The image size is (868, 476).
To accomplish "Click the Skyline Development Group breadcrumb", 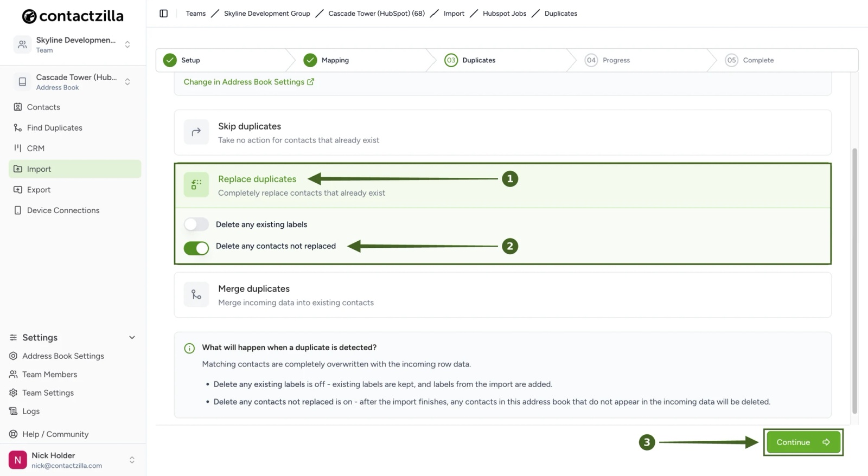I will [267, 14].
